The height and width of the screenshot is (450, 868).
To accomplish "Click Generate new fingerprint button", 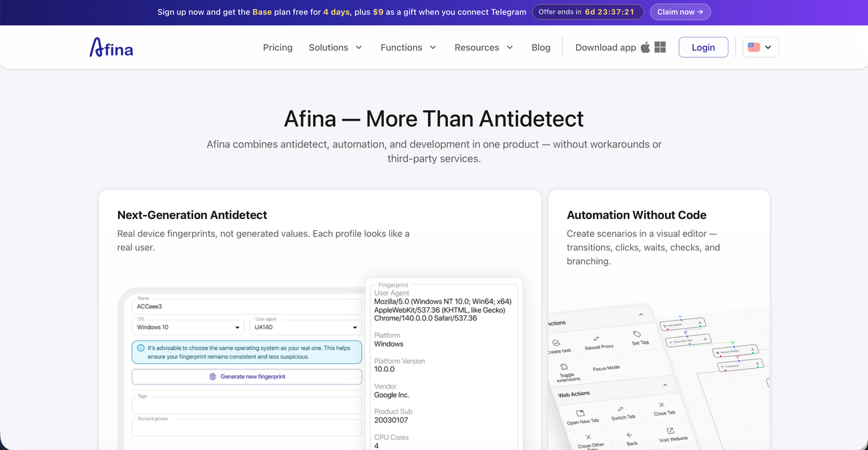I will [x=247, y=377].
